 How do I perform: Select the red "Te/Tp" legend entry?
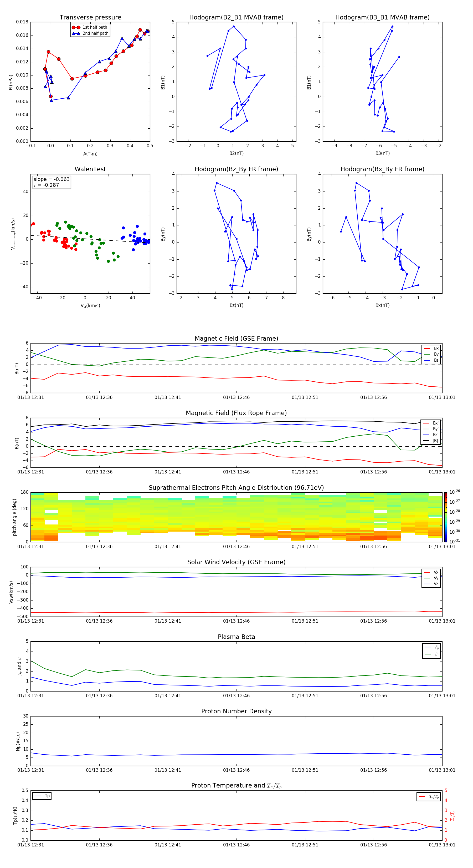pyautogui.click(x=429, y=796)
